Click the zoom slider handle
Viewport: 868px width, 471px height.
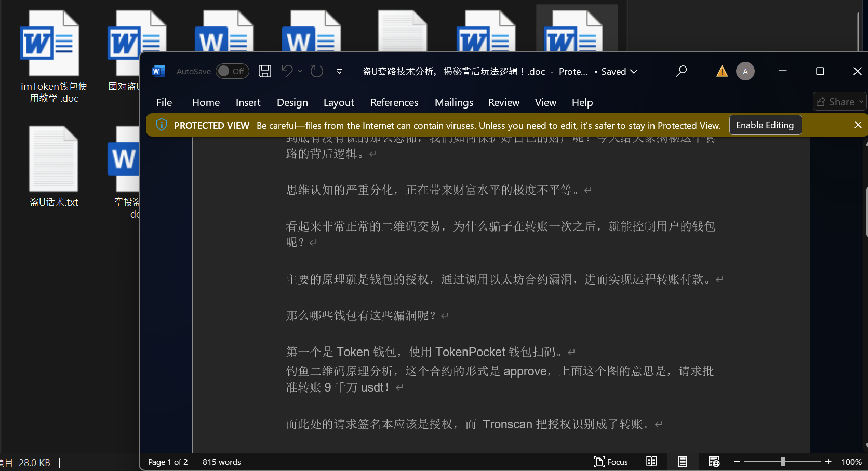point(782,462)
